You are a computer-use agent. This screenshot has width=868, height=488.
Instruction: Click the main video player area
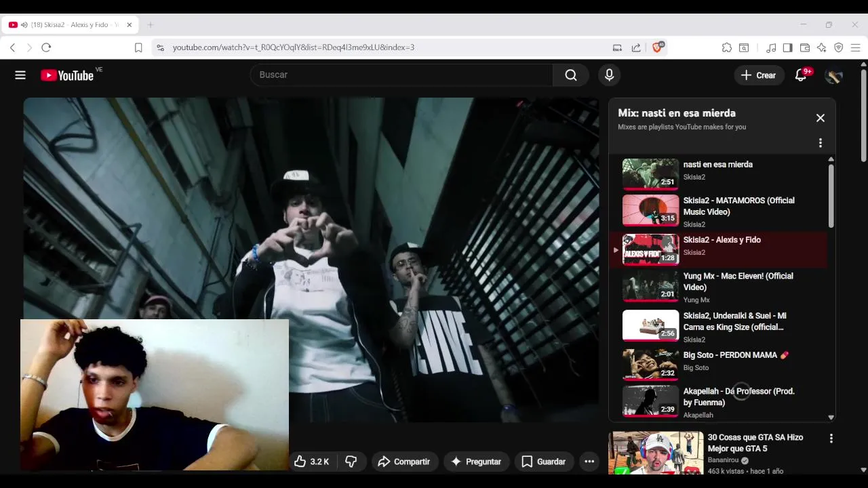[x=311, y=260]
